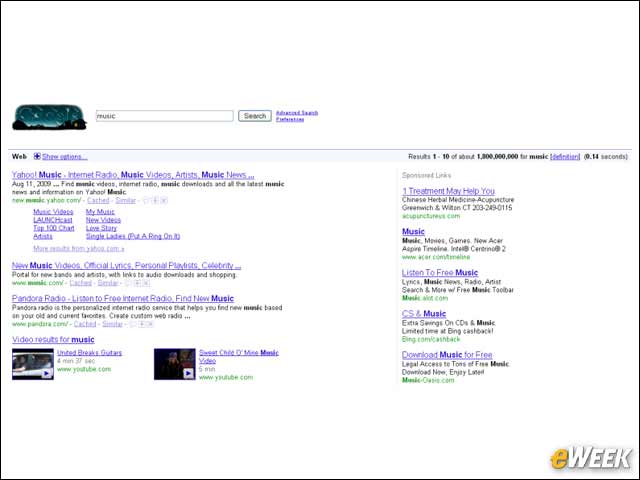Open Pandora Radio result title

(x=123, y=298)
